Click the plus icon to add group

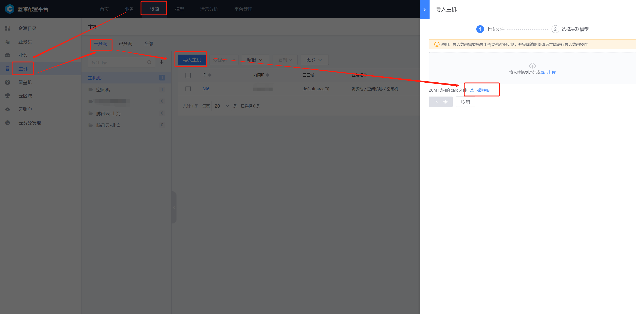(x=161, y=62)
